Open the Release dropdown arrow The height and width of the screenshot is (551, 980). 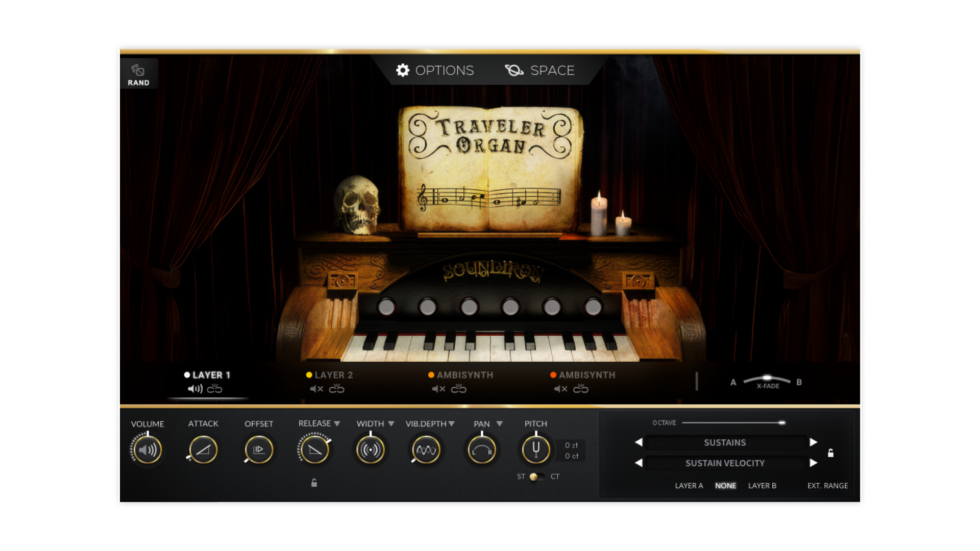[337, 423]
